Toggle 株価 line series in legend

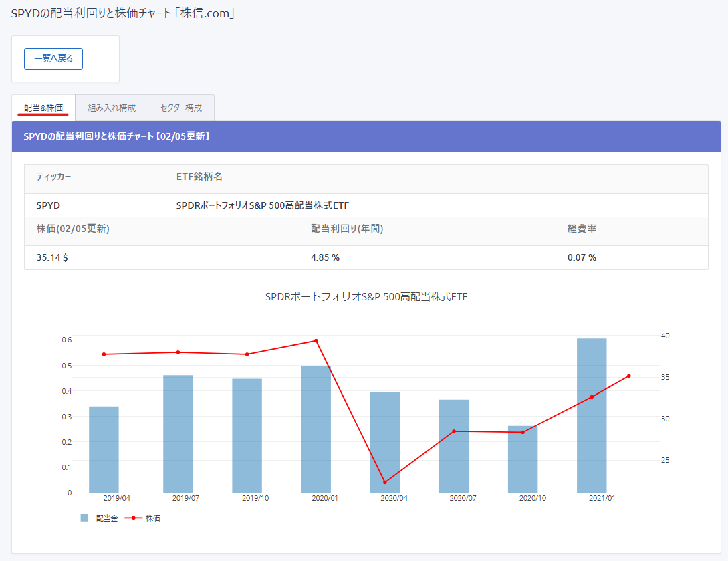pyautogui.click(x=152, y=518)
